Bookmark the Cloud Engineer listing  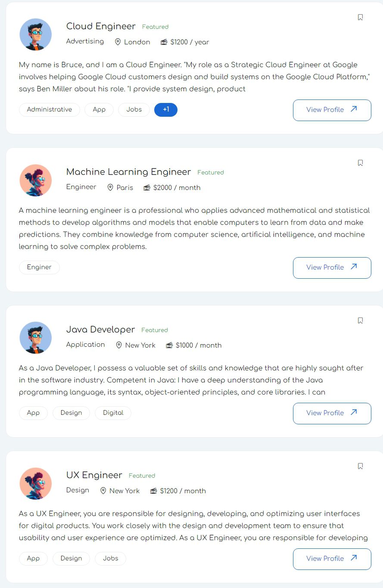[x=361, y=17]
